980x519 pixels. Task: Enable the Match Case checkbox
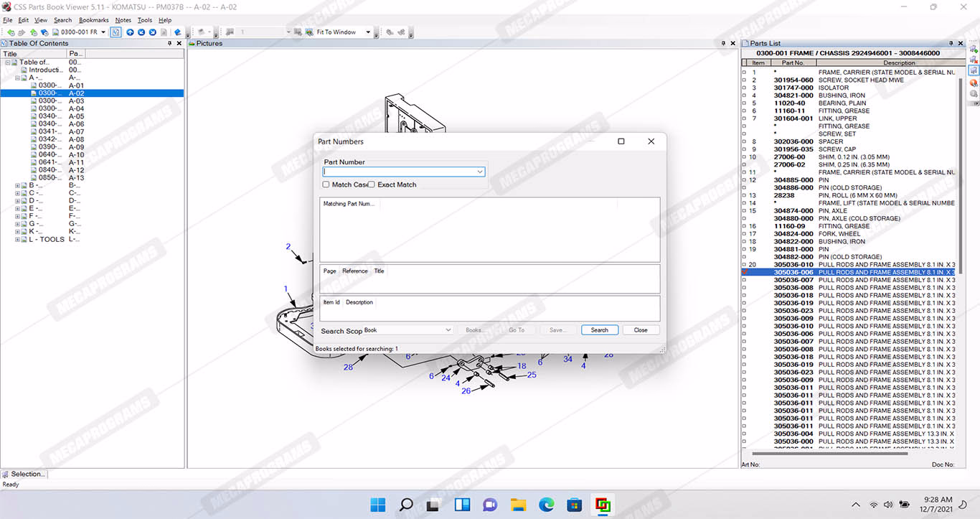tap(326, 184)
